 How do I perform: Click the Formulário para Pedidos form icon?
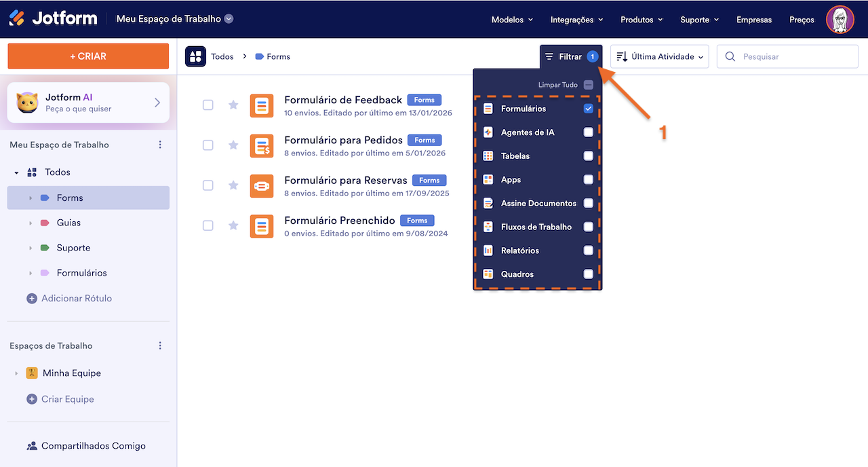coord(262,146)
